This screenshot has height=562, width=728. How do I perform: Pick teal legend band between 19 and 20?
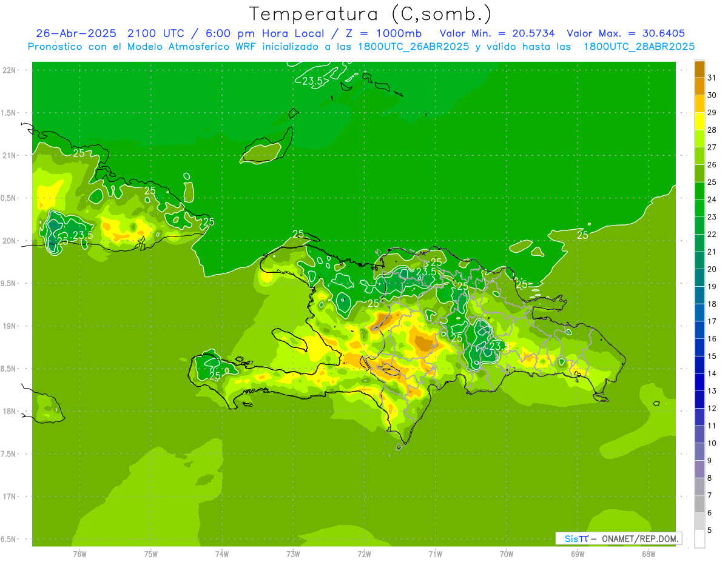pyautogui.click(x=699, y=278)
